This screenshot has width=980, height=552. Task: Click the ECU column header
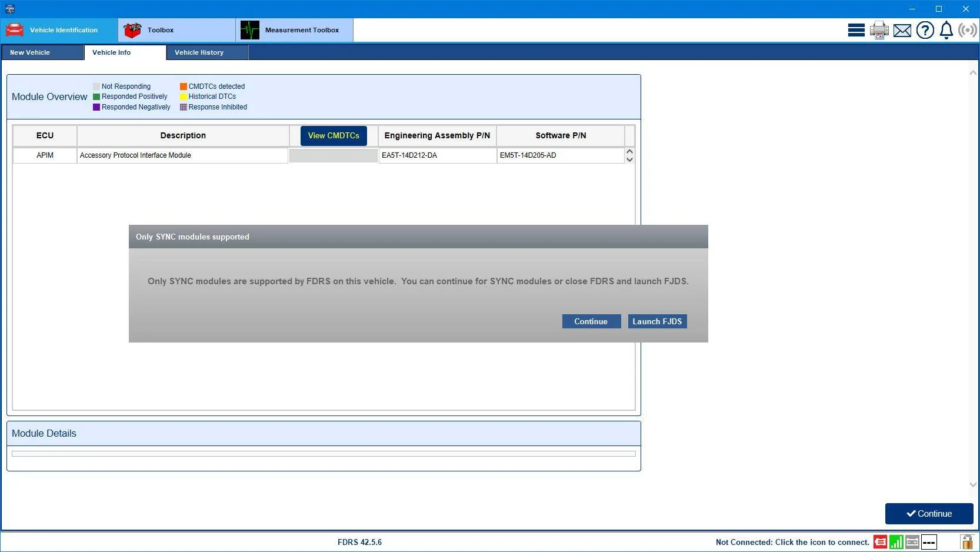(x=45, y=135)
